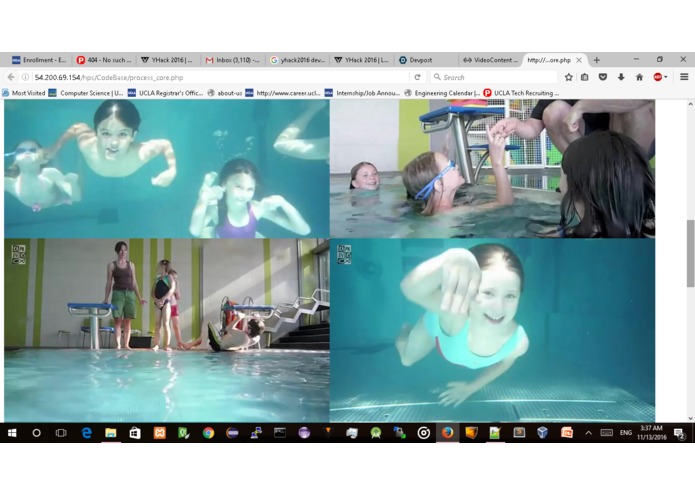This screenshot has width=695, height=494.
Task: Click the page vertical scrollbar thumb
Action: point(690,253)
